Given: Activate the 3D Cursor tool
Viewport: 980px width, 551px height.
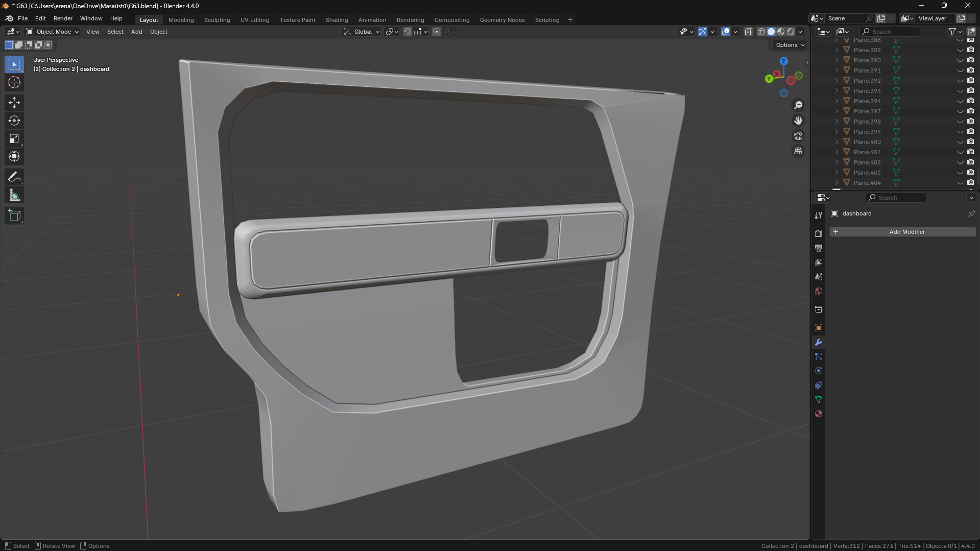Looking at the screenshot, I should (14, 83).
